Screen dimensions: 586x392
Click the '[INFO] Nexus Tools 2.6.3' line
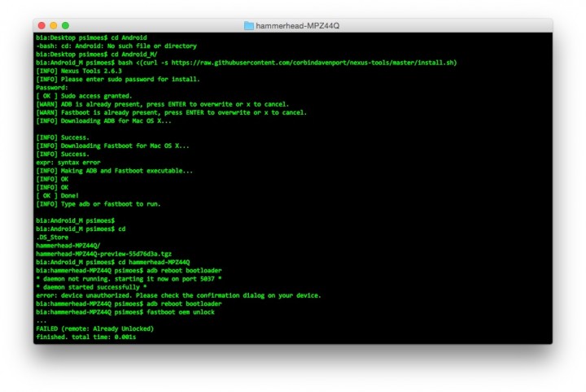78,71
